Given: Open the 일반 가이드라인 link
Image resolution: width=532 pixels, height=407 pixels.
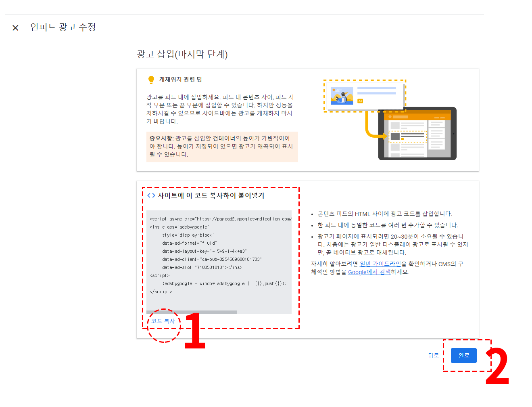Looking at the screenshot, I should [x=380, y=264].
